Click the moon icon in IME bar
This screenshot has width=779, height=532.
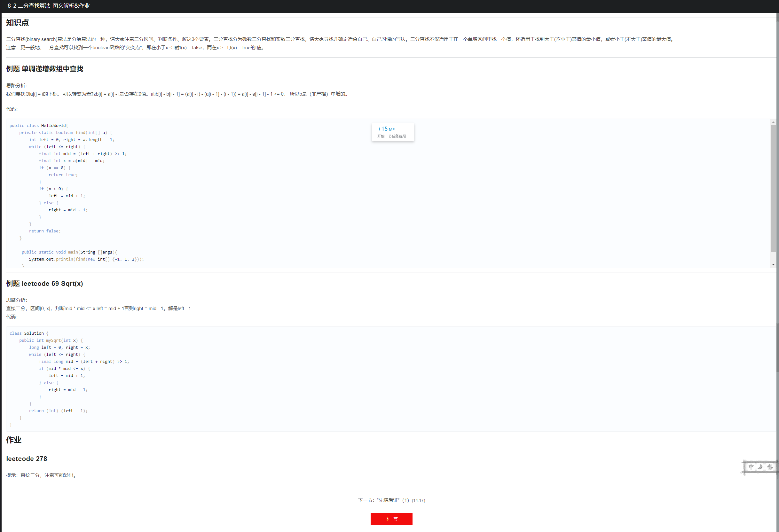[760, 467]
